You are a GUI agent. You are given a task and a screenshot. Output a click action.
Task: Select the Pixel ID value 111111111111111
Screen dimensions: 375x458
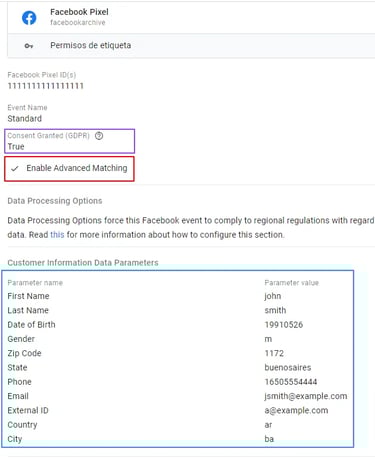click(46, 86)
